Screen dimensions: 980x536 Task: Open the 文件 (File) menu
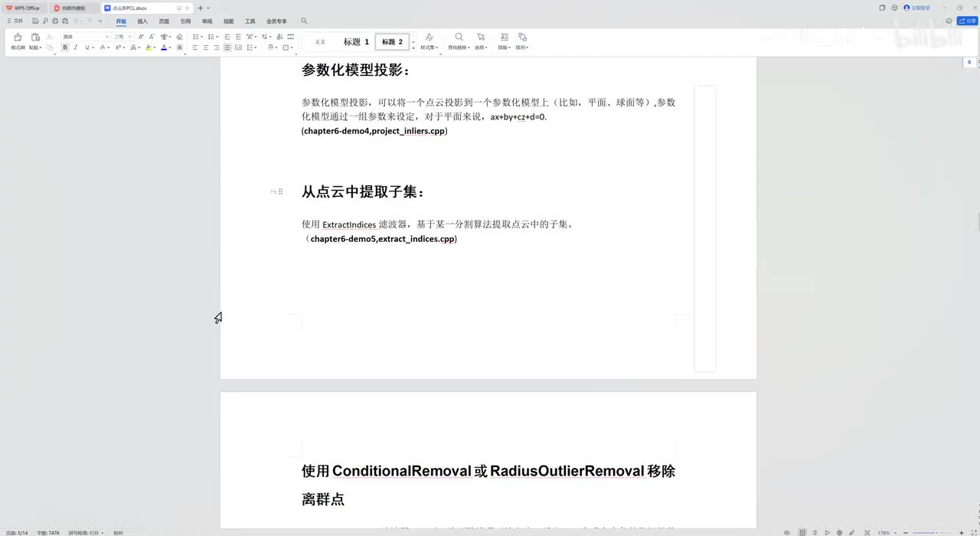point(15,21)
